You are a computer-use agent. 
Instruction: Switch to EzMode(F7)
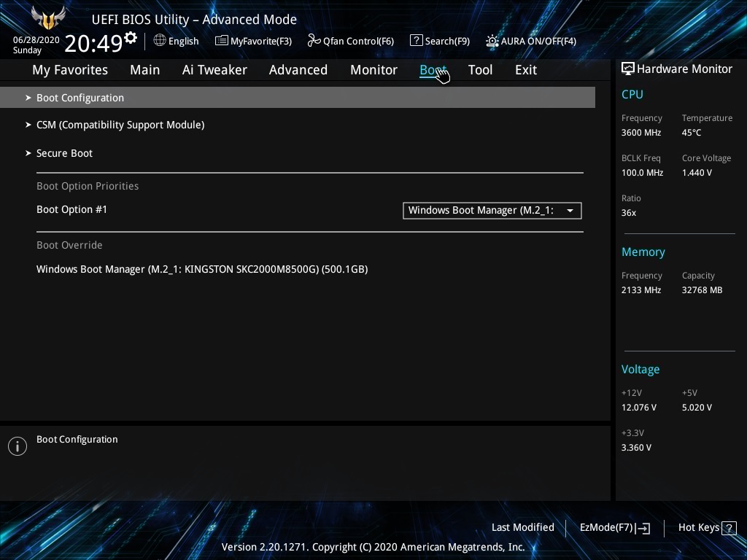[614, 528]
